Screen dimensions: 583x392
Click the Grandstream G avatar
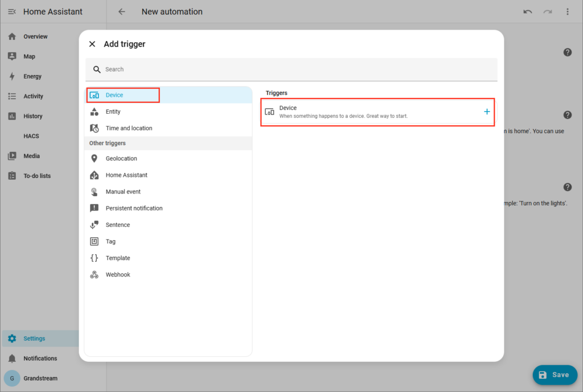point(12,378)
